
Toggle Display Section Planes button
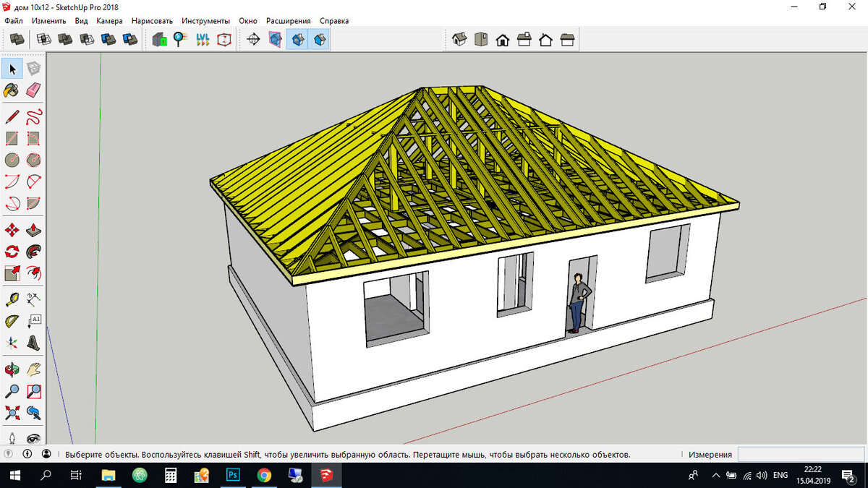pyautogui.click(x=275, y=39)
